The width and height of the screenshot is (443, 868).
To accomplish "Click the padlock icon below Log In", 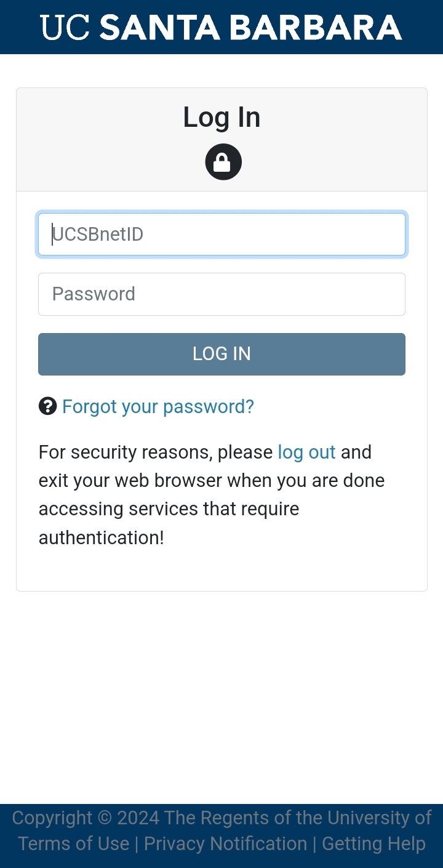I will 223,161.
